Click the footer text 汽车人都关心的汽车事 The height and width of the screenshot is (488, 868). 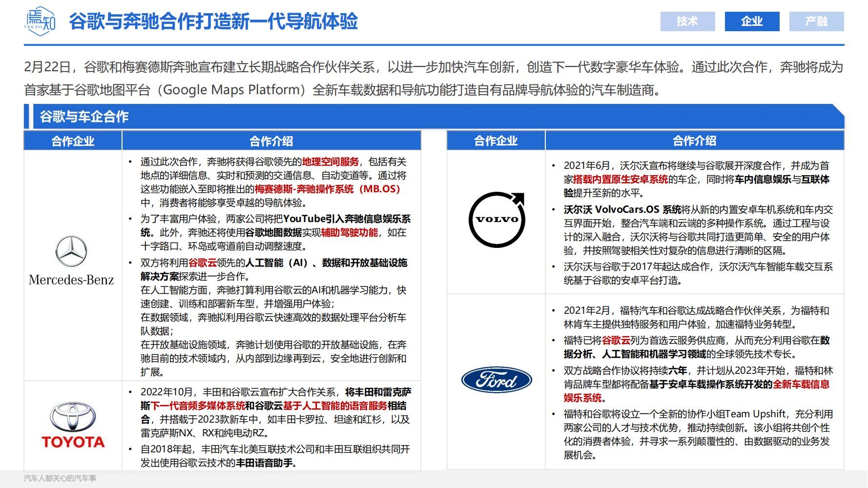tap(60, 478)
